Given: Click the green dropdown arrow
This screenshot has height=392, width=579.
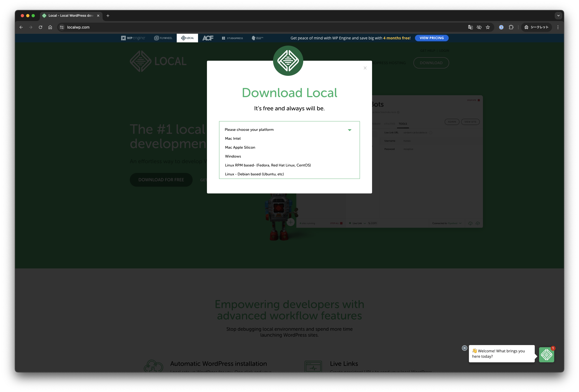Looking at the screenshot, I should pyautogui.click(x=350, y=130).
